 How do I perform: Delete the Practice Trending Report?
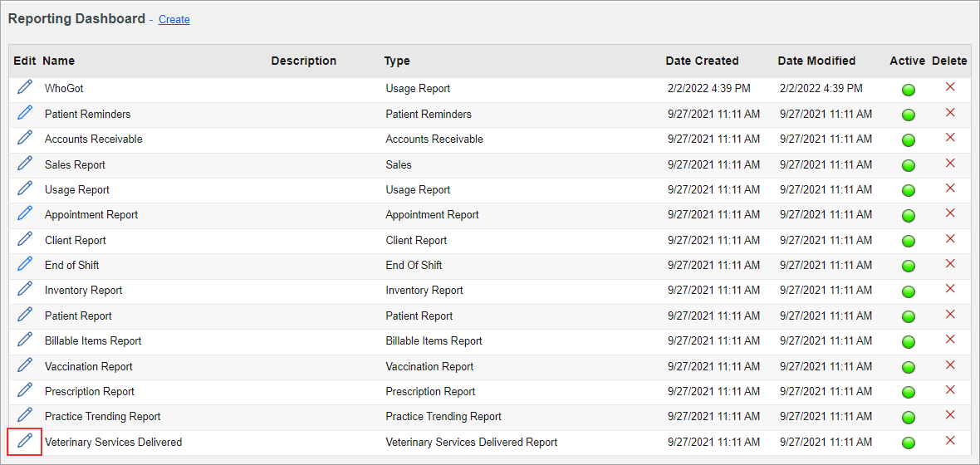click(950, 415)
